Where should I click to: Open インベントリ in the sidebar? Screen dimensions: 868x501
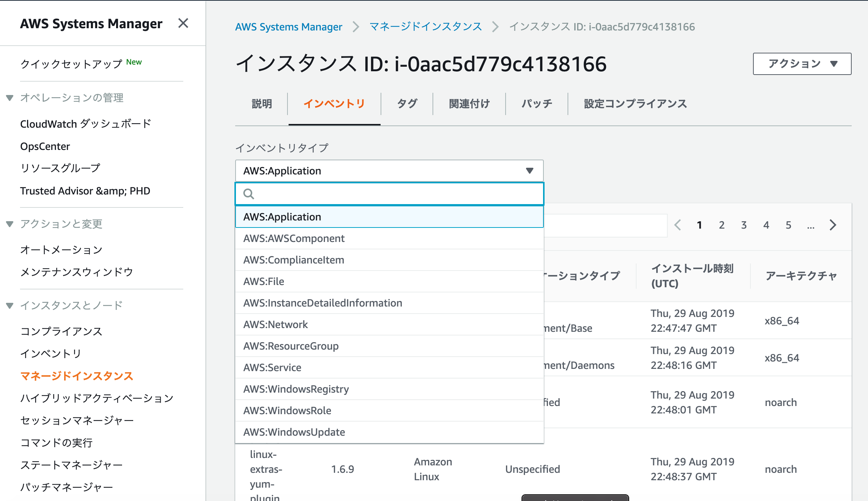tap(51, 354)
